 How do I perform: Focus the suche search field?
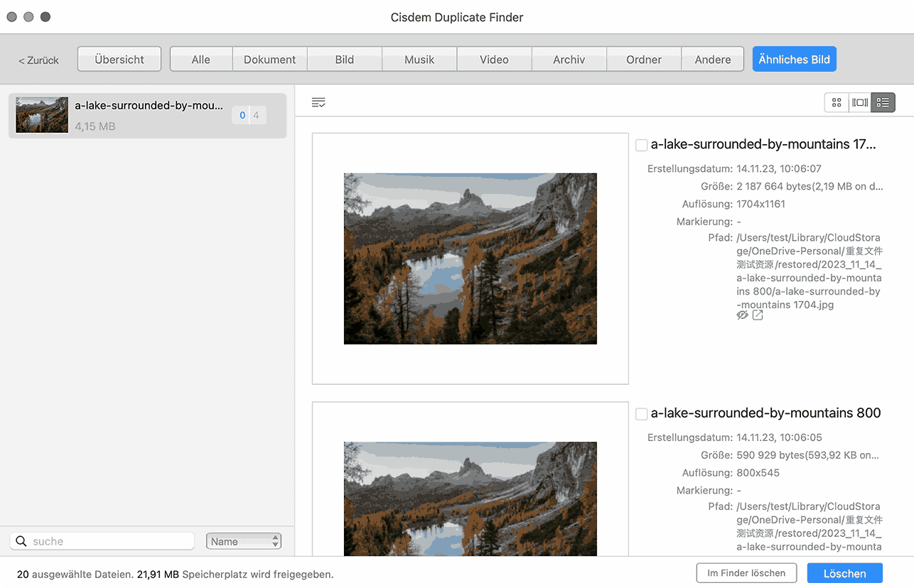[102, 541]
